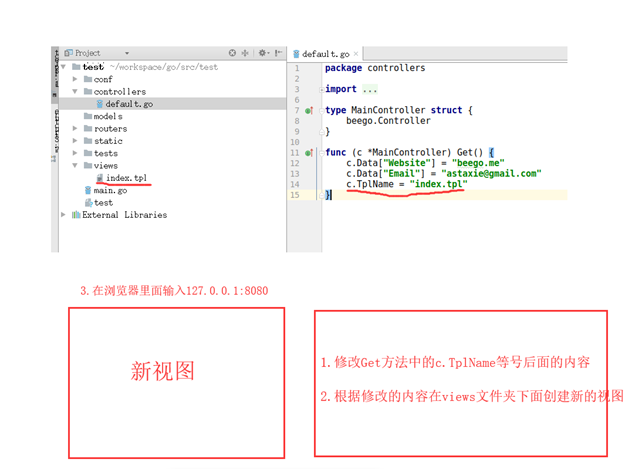The height and width of the screenshot is (469, 642).
Task: Click the "Email" key string on line 13
Action: pos(401,174)
